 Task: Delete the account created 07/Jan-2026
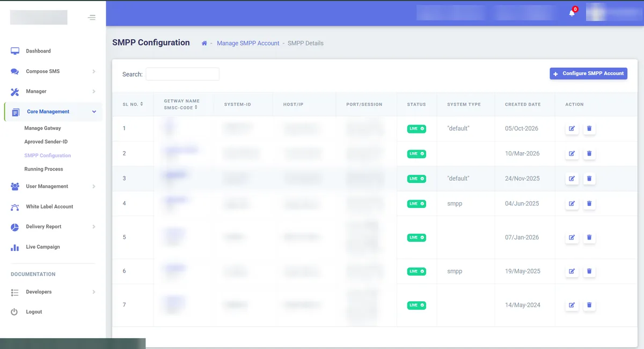click(x=589, y=237)
